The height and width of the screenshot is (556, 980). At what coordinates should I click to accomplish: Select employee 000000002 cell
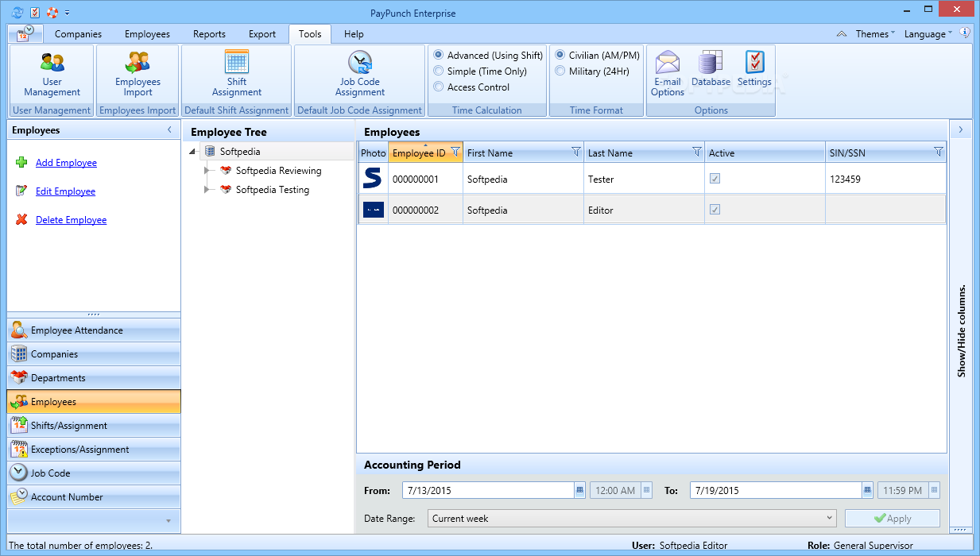[425, 210]
